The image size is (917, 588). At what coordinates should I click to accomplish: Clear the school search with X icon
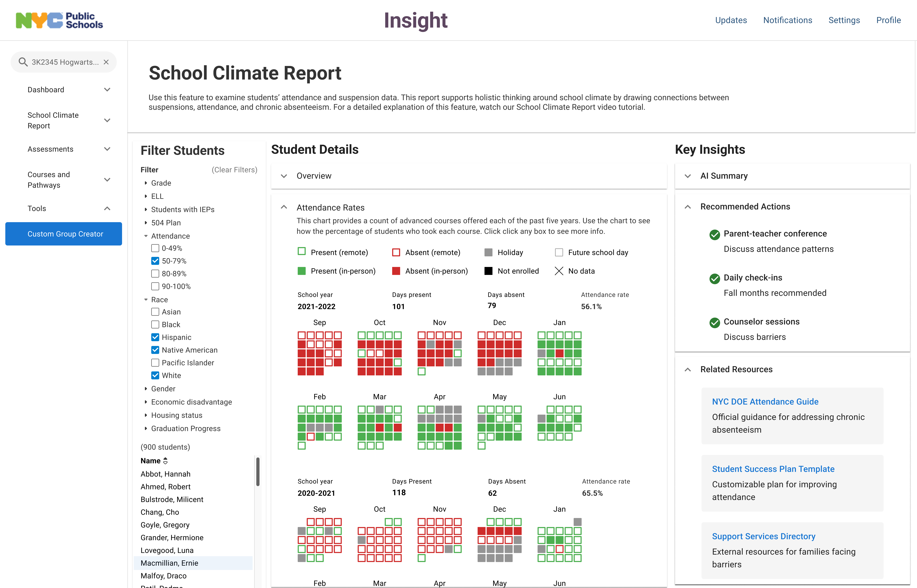pyautogui.click(x=106, y=62)
